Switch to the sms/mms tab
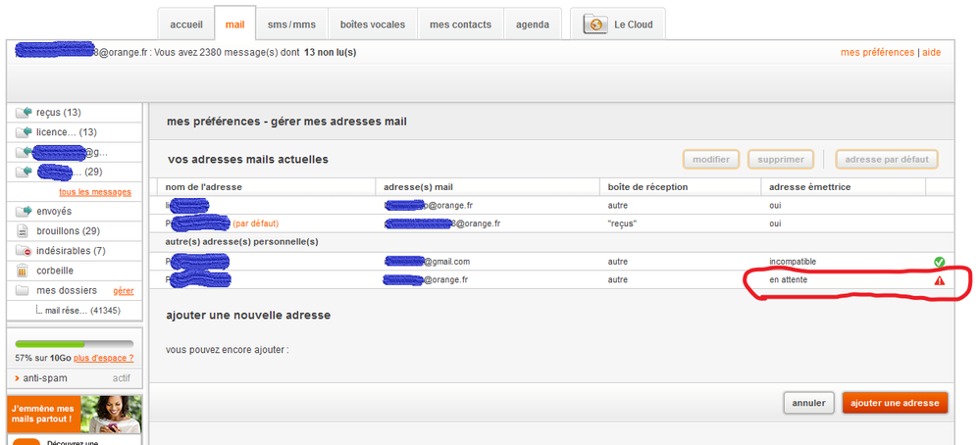Viewport: 980px width, 445px height. click(x=292, y=25)
